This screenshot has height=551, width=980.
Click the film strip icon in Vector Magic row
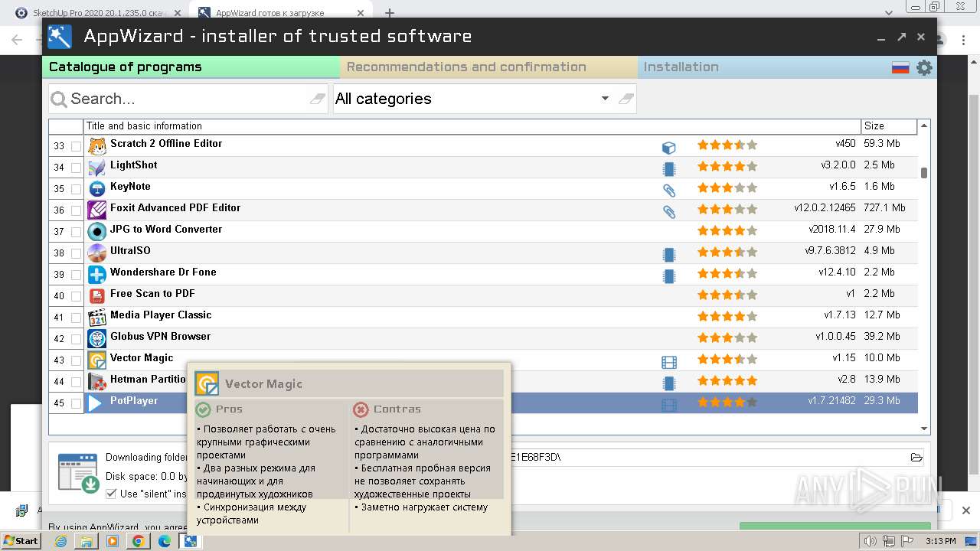pos(669,362)
